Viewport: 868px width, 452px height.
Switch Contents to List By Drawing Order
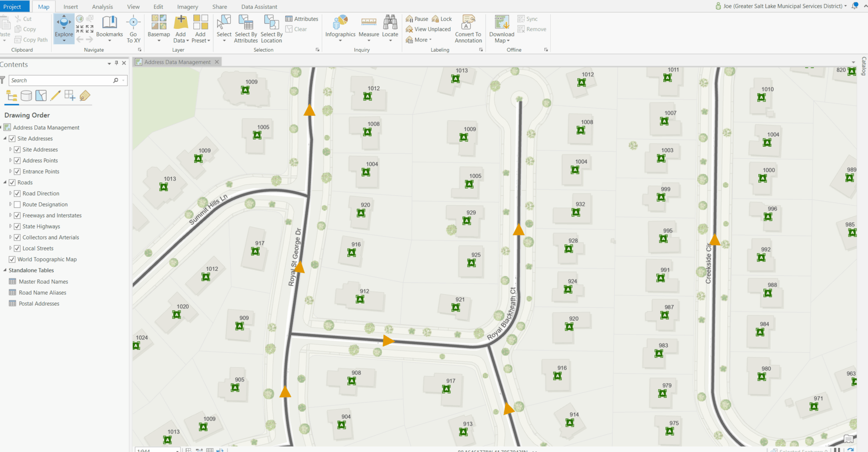pos(11,96)
